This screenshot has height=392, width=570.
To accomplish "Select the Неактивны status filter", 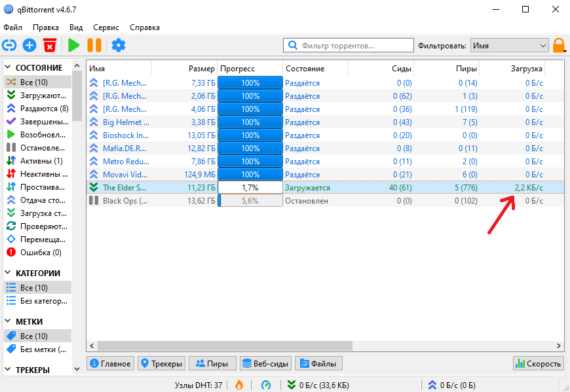I will pos(38,174).
